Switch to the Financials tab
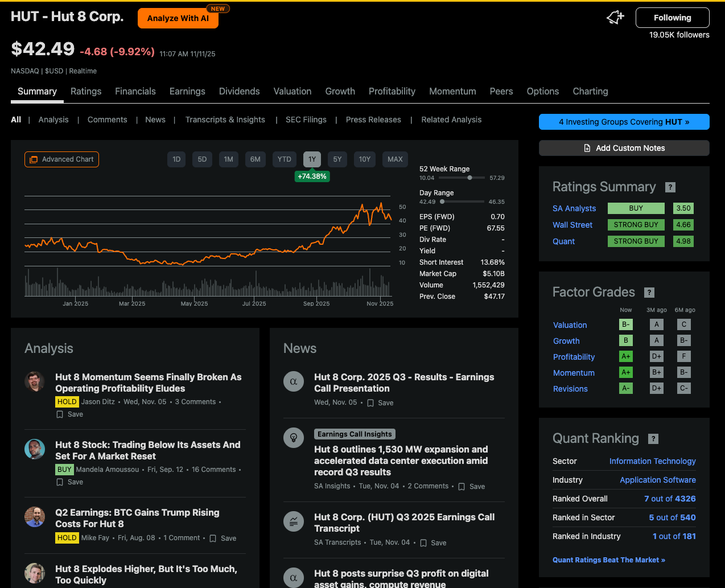 pyautogui.click(x=135, y=91)
